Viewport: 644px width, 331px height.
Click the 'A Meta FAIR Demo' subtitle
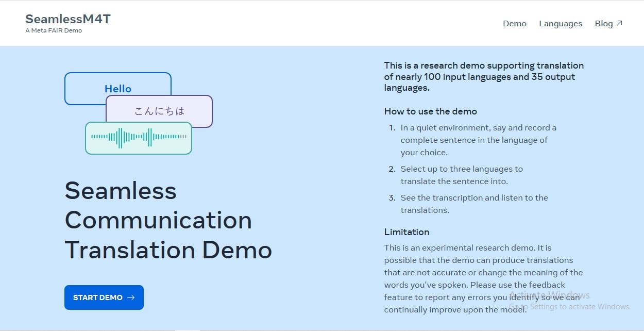coord(54,30)
